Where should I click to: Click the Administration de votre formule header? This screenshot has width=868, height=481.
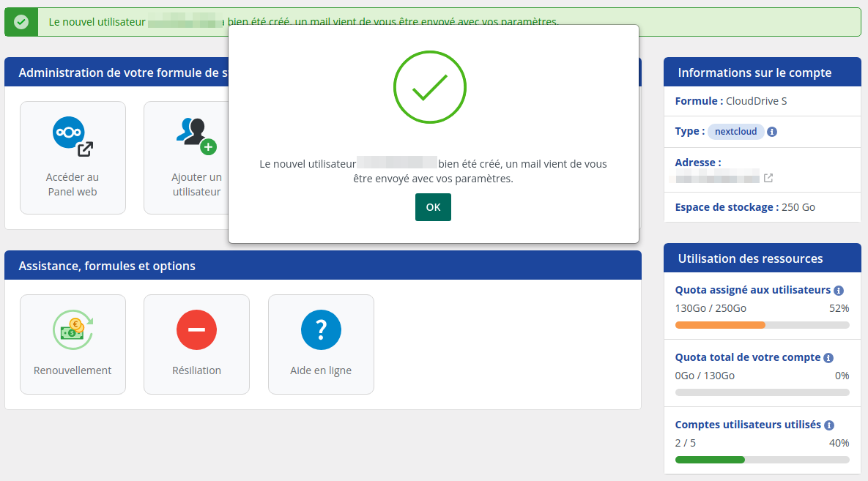116,72
